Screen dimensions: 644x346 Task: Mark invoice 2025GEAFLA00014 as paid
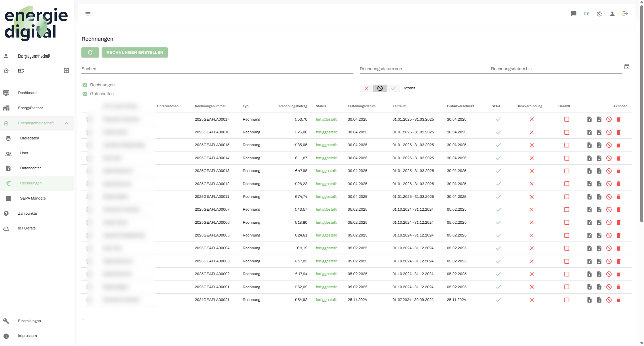point(566,158)
